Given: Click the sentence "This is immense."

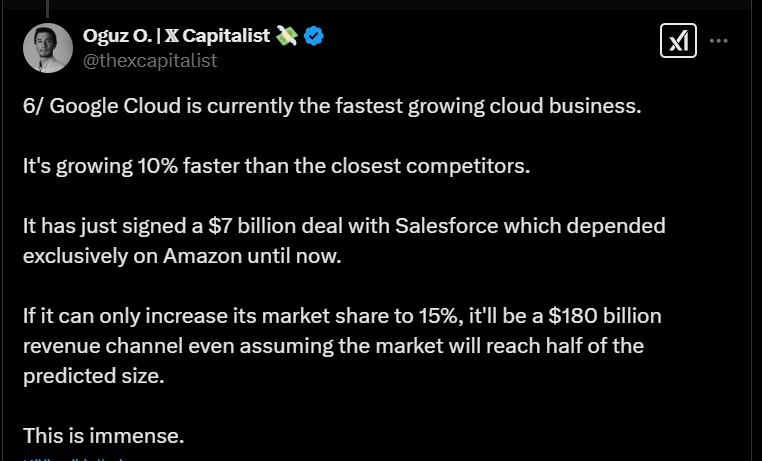Looking at the screenshot, I should tap(104, 436).
